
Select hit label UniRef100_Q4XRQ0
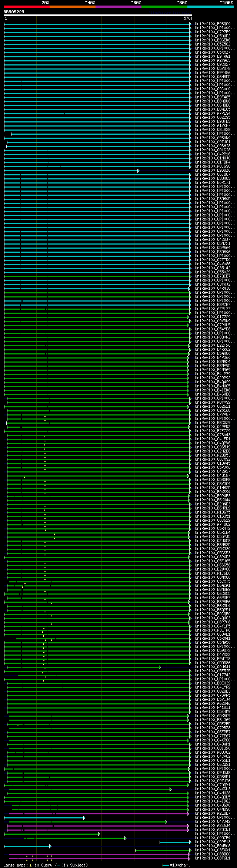(213, 740)
